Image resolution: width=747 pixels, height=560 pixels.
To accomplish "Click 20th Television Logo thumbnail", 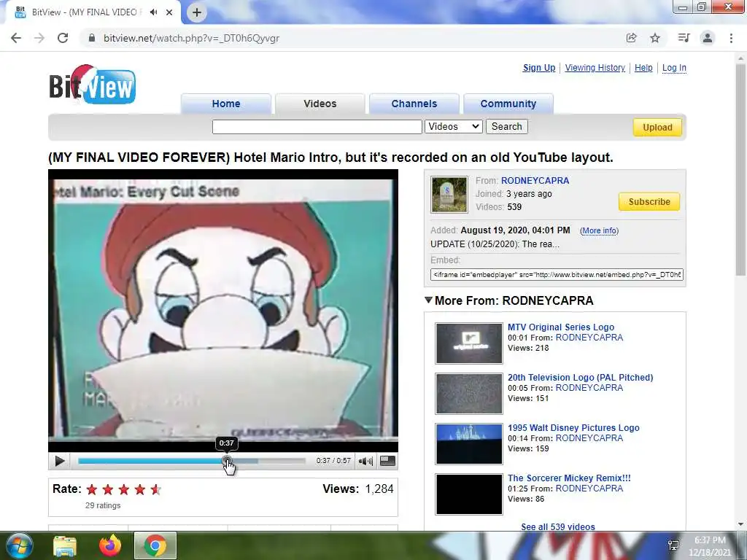I will coord(469,394).
